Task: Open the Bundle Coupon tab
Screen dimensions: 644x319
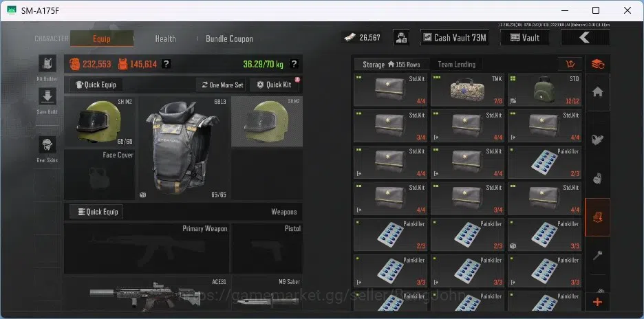Action: pos(229,38)
